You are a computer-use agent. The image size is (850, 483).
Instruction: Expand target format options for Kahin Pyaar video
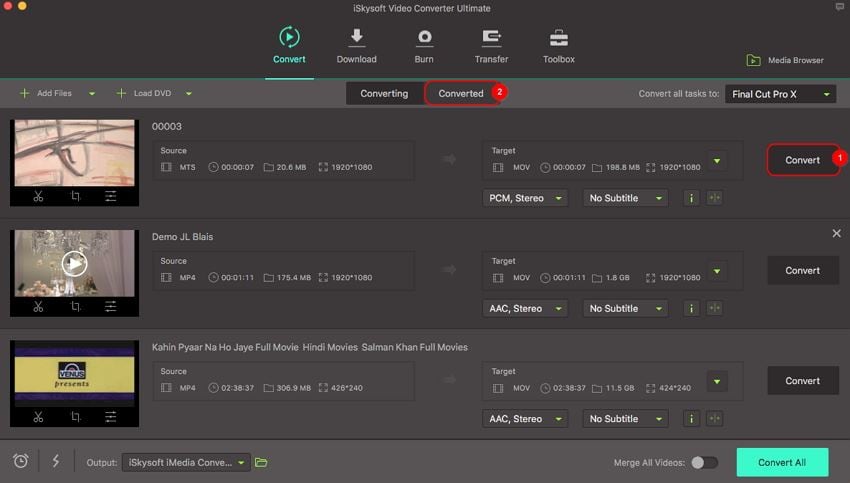click(717, 382)
